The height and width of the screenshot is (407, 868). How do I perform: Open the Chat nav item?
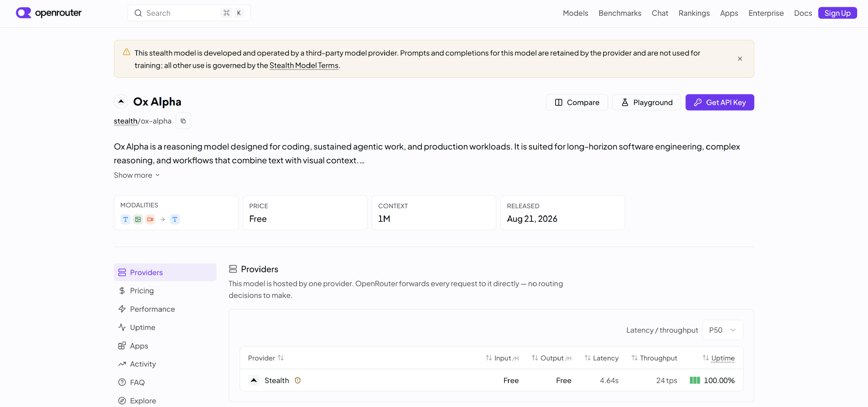tap(660, 13)
